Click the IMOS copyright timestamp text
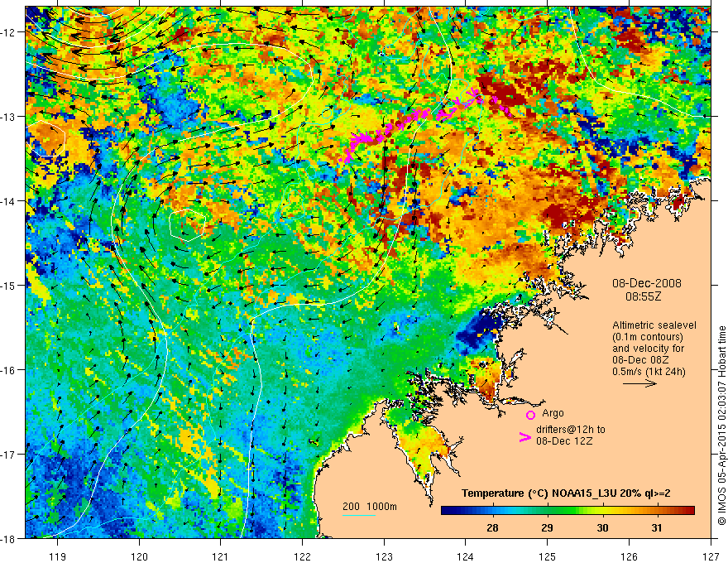 [721, 426]
